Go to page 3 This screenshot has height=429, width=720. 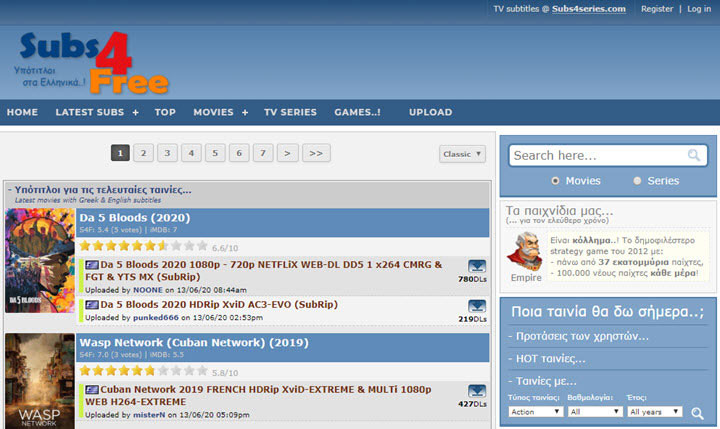coord(168,153)
